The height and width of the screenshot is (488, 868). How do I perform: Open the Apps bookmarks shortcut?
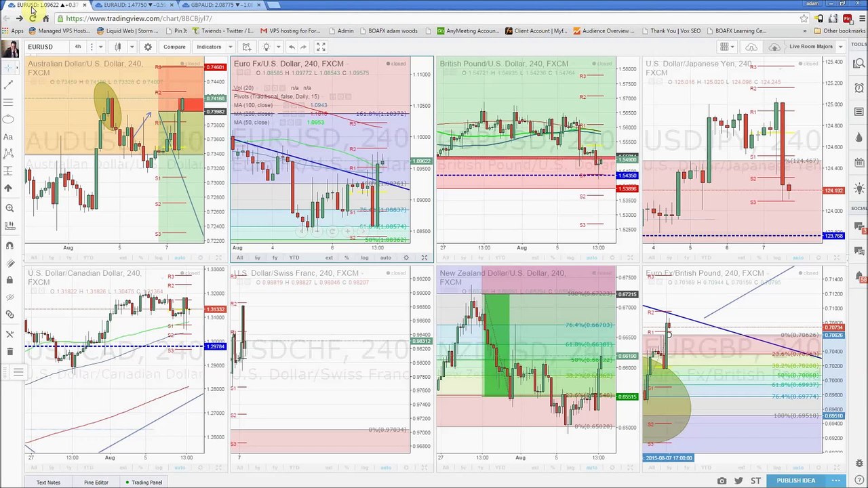point(13,30)
